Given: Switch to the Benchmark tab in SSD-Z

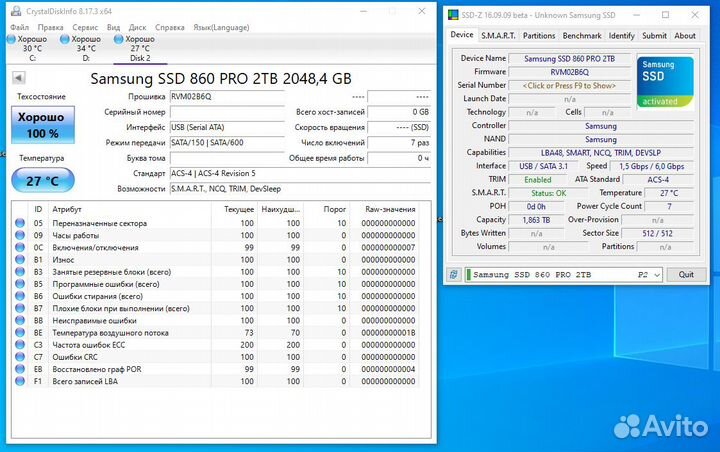Looking at the screenshot, I should point(582,36).
